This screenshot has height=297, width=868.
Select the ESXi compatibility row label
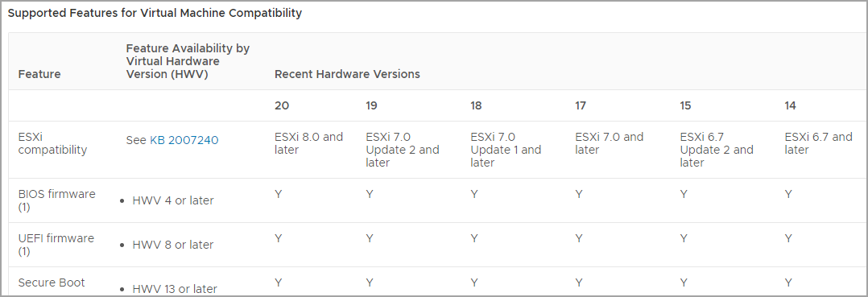(52, 143)
